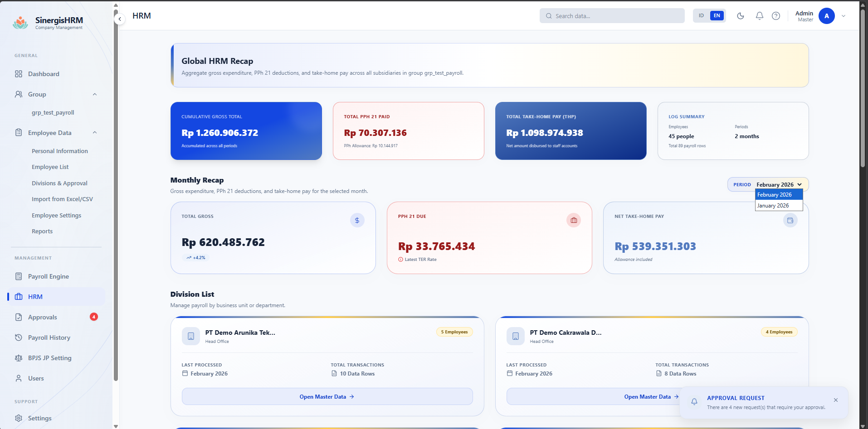
Task: Select February 2026 in period list
Action: (x=779, y=195)
